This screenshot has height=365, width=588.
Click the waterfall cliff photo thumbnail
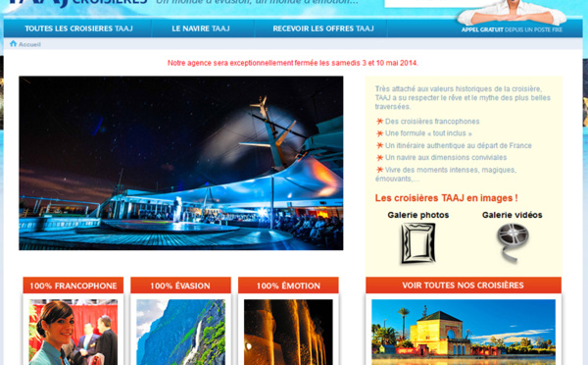pyautogui.click(x=180, y=333)
